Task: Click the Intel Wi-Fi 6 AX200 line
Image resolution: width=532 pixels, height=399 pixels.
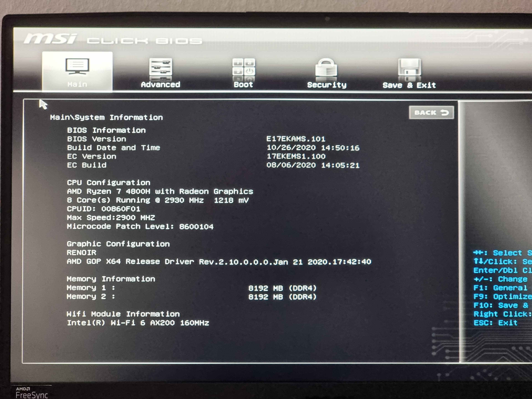Action: pos(138,323)
